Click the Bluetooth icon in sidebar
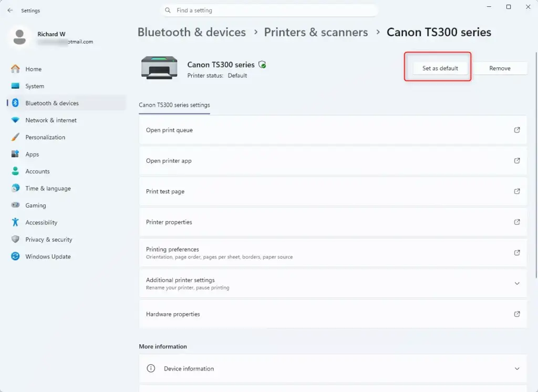The width and height of the screenshot is (538, 392). pyautogui.click(x=15, y=102)
